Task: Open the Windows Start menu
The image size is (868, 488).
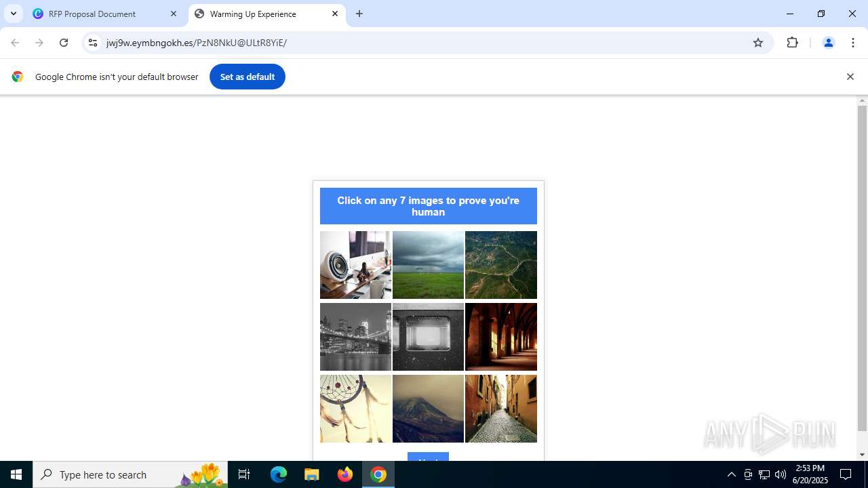Action: (16, 474)
